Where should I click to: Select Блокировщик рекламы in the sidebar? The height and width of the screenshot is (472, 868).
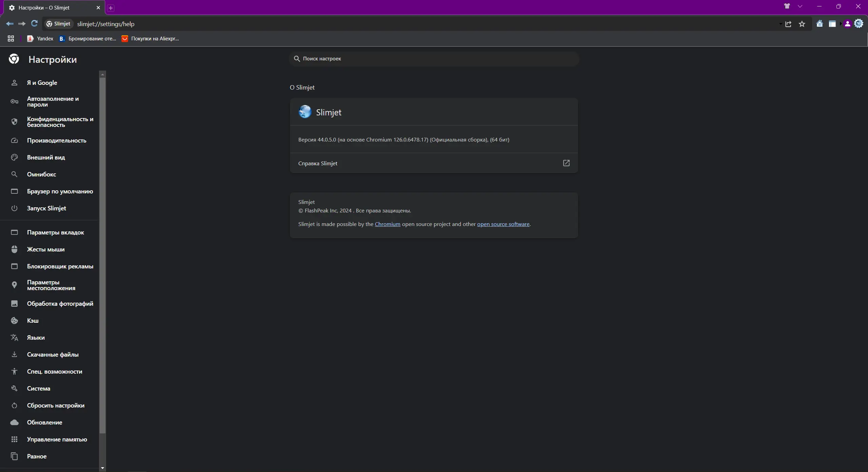pos(60,266)
